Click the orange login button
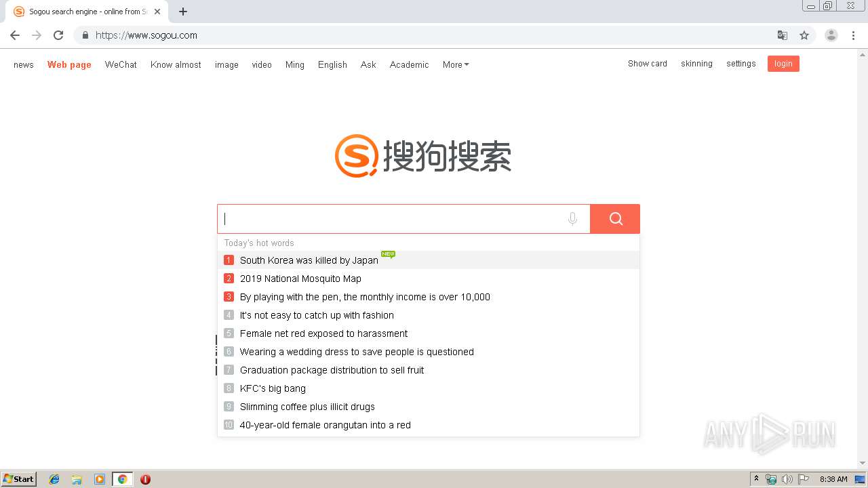Viewport: 868px width, 488px height. click(783, 64)
